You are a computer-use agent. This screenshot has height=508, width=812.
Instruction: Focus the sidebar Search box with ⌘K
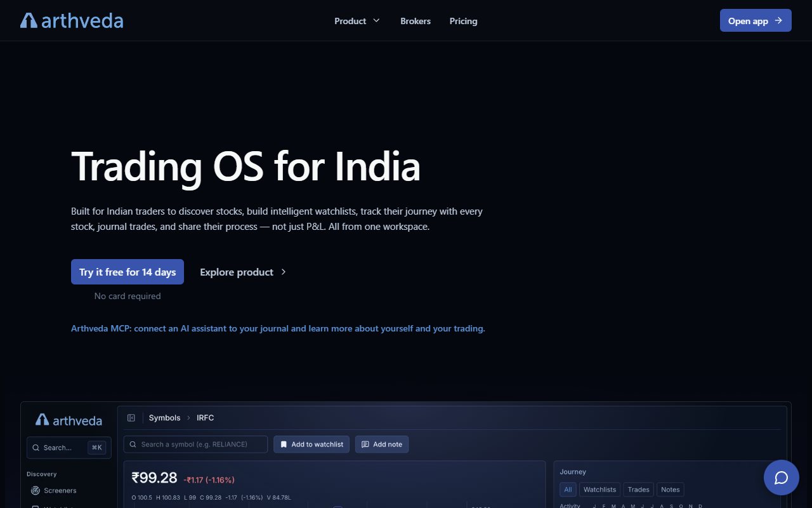click(x=69, y=448)
